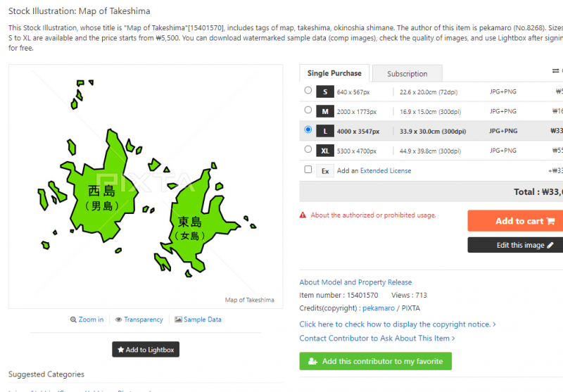Click the XL size badge
This screenshot has height=392, width=563.
point(325,150)
